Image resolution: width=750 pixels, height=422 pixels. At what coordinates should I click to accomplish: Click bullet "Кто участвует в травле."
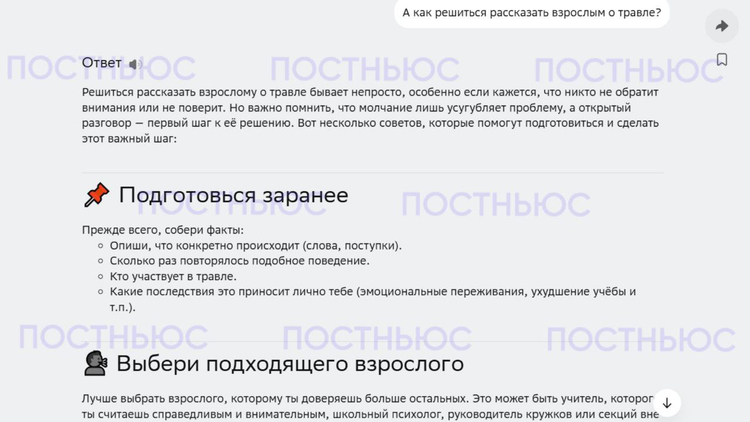pyautogui.click(x=173, y=276)
